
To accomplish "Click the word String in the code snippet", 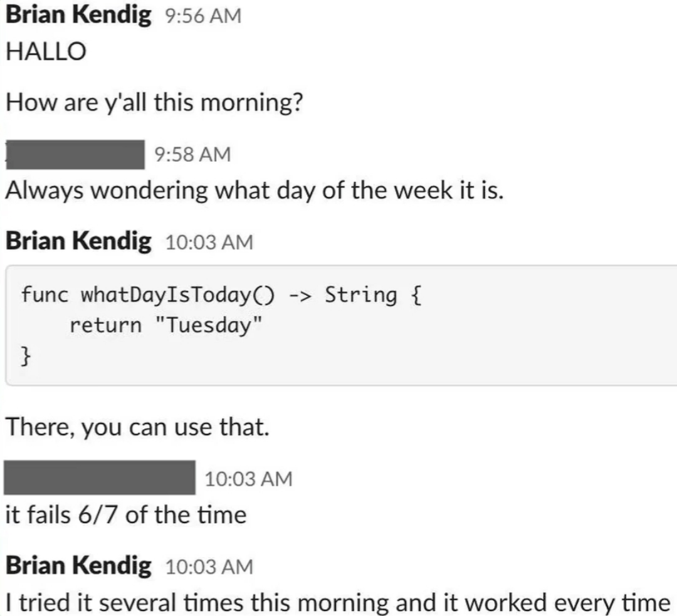I will point(360,295).
